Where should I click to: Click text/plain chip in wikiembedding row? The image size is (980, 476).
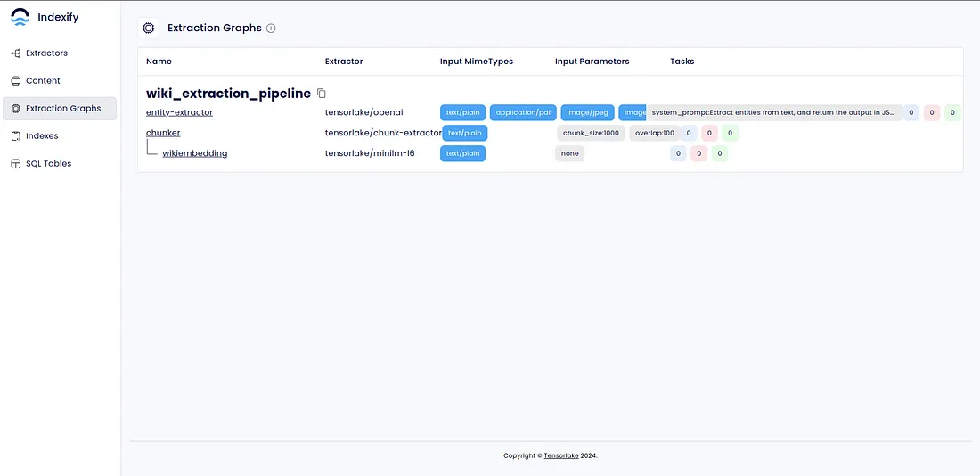click(462, 153)
